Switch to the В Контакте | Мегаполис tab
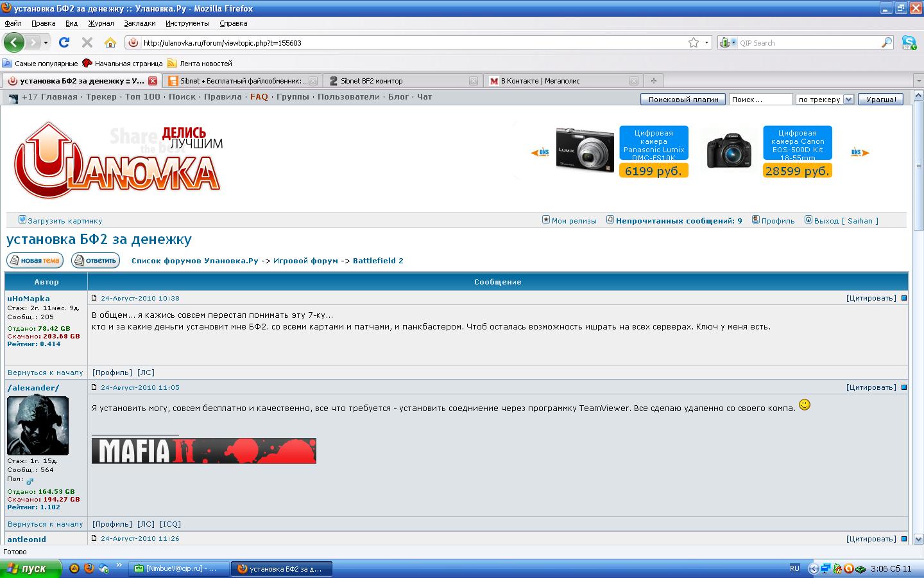Viewport: 924px width, 578px height. (x=563, y=81)
